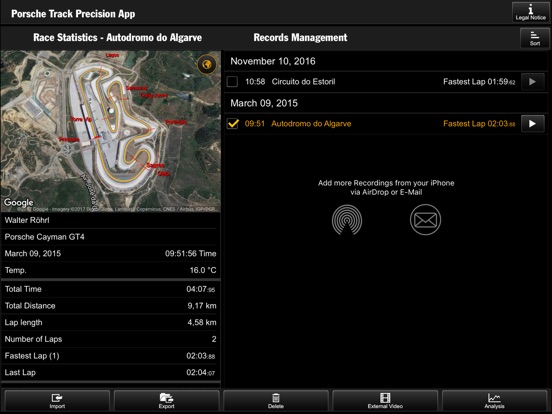Viewport: 552px width, 414px height.
Task: Click the 09:51:56 Time value
Action: (x=190, y=253)
